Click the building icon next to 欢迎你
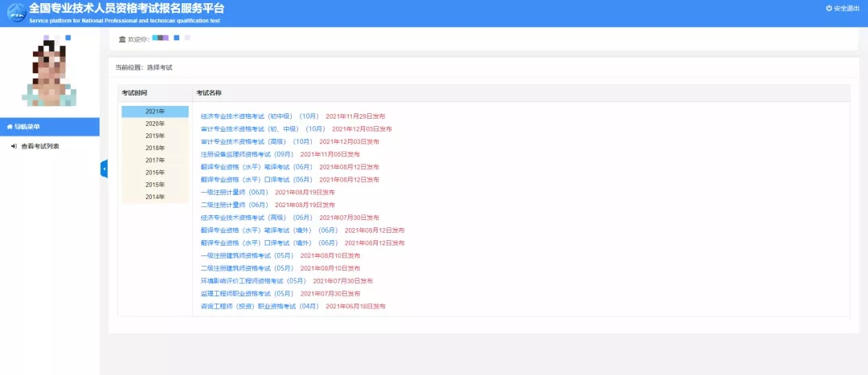The width and height of the screenshot is (868, 375). (x=122, y=39)
